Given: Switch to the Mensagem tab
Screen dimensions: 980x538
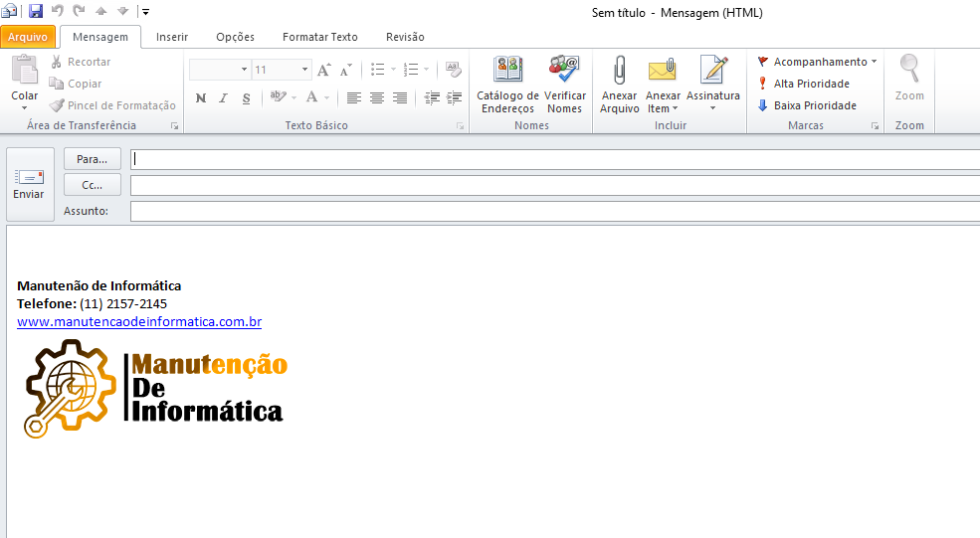Looking at the screenshot, I should click(100, 37).
